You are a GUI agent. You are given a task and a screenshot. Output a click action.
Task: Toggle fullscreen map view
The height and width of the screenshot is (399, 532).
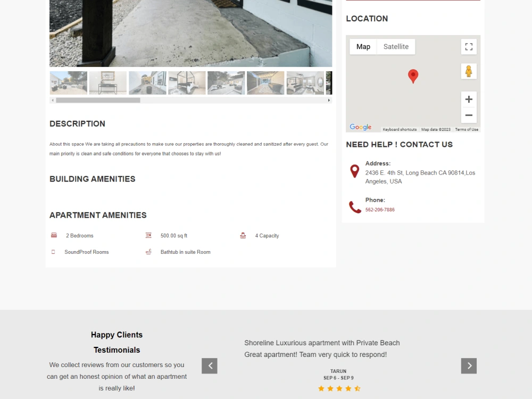click(x=469, y=46)
